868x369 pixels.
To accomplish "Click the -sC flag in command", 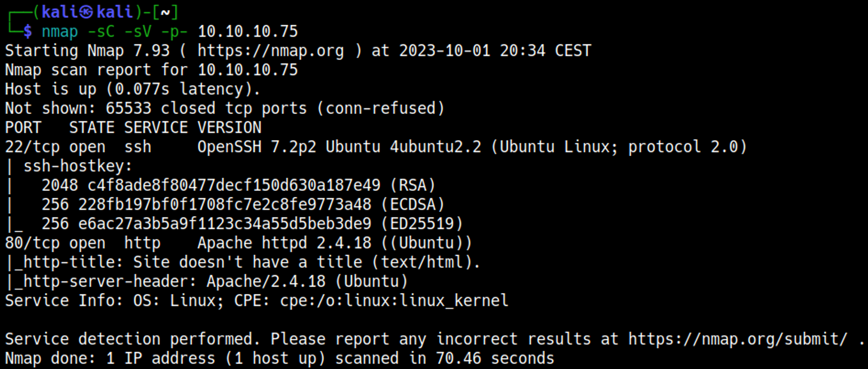I will coord(101,31).
